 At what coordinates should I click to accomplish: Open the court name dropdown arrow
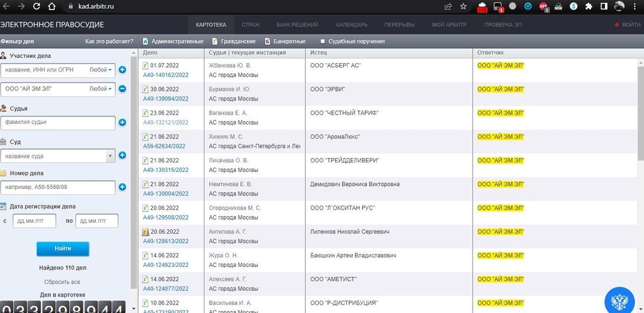pyautogui.click(x=110, y=156)
